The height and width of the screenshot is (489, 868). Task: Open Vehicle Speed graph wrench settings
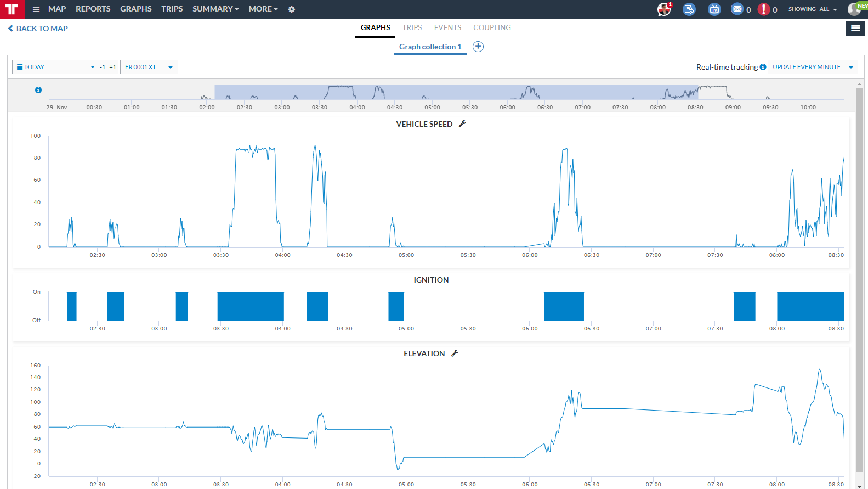[462, 124]
